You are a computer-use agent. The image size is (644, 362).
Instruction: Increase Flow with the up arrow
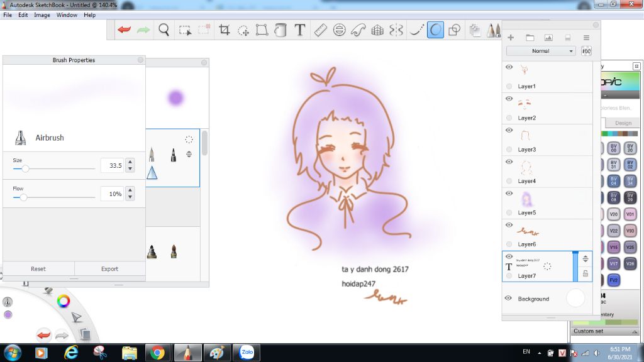(130, 190)
